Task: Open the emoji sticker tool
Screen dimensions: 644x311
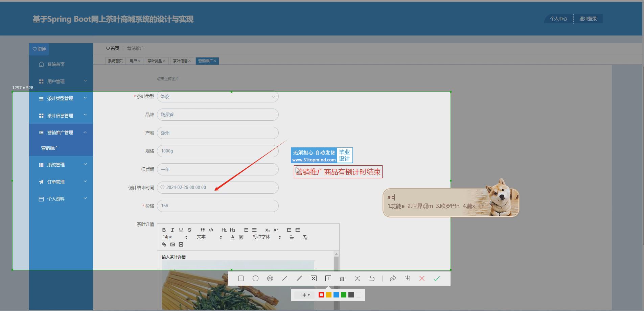Action: [270, 279]
